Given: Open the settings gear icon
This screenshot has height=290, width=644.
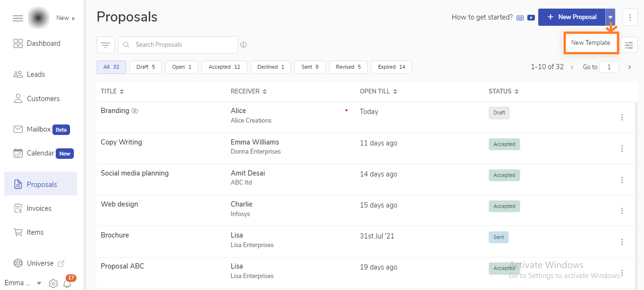Looking at the screenshot, I should pos(53,283).
